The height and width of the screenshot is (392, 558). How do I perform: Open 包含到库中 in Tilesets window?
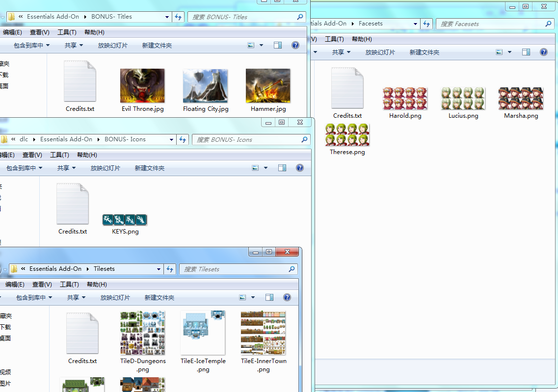coord(34,298)
